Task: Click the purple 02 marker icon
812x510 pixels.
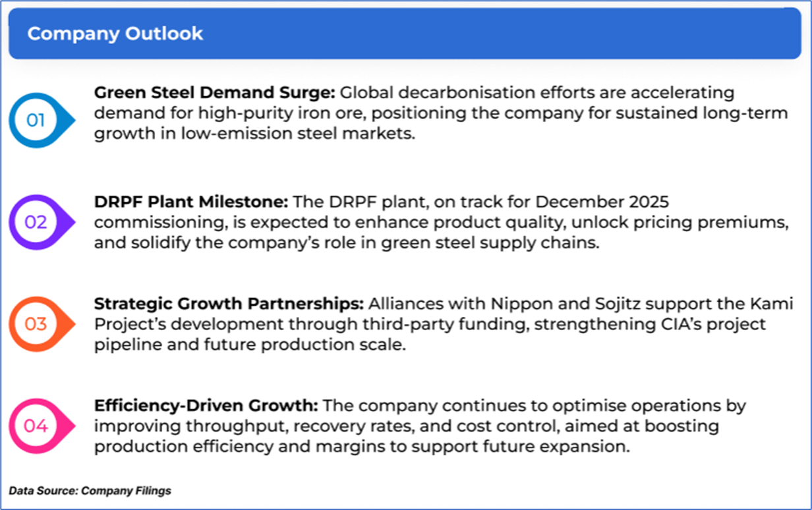Action: [x=36, y=222]
